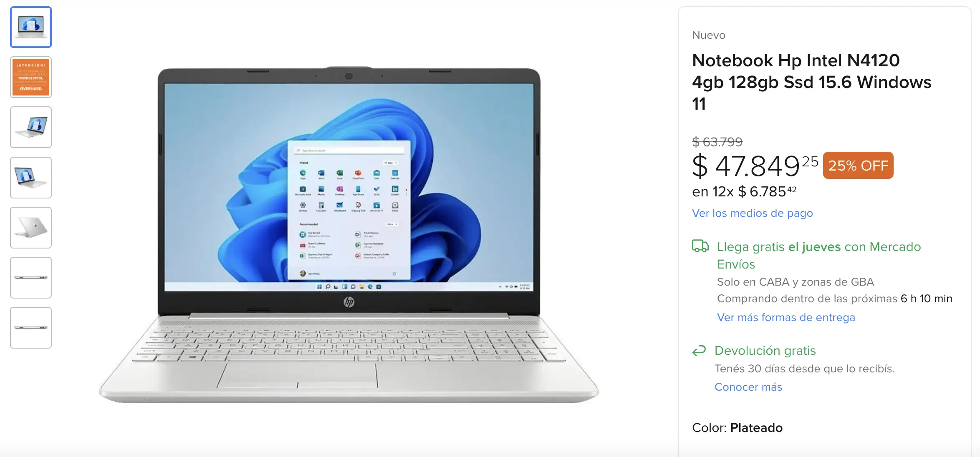Click the Notebook Hp Intel N4120 title
This screenshot has width=980, height=457.
click(x=811, y=82)
